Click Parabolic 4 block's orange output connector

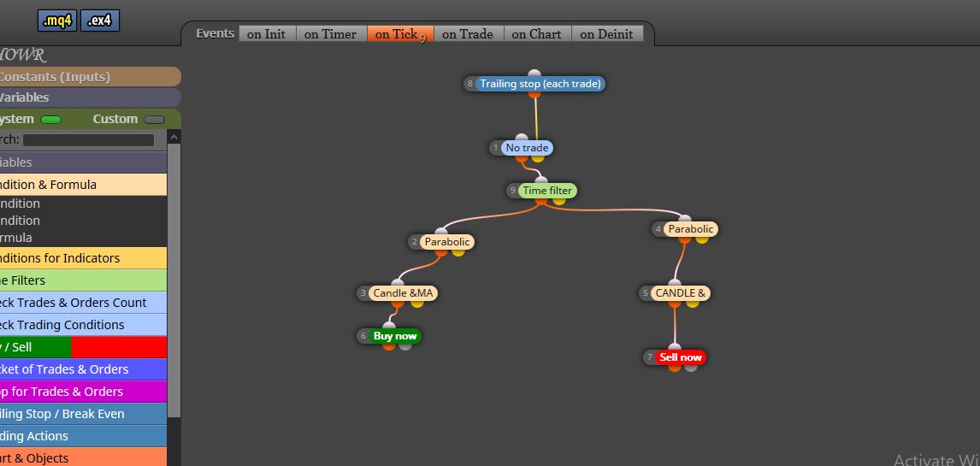click(685, 239)
